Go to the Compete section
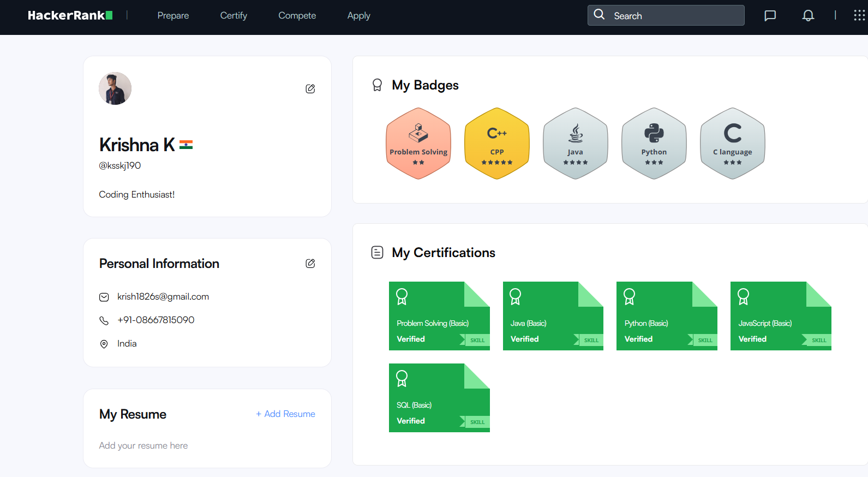This screenshot has height=477, width=868. pyautogui.click(x=297, y=16)
